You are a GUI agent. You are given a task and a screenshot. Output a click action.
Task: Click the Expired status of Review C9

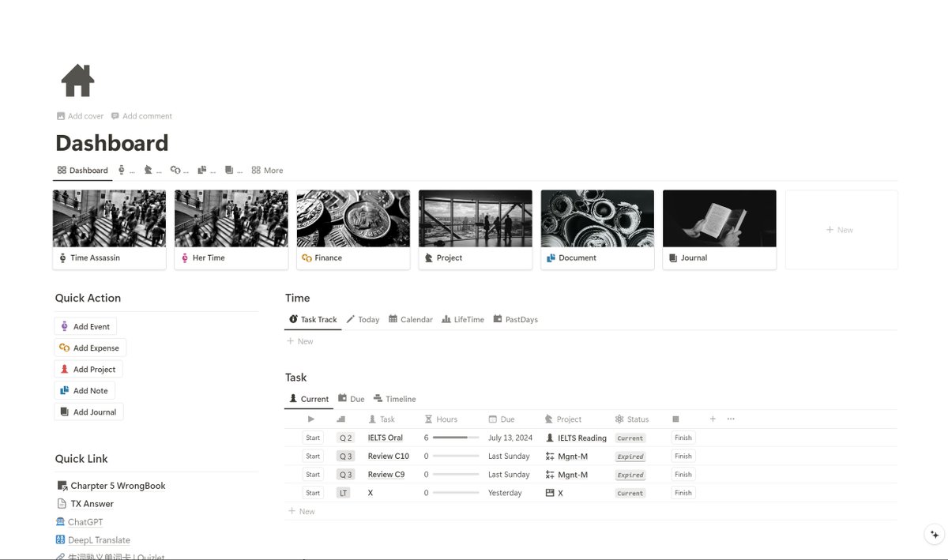[630, 475]
